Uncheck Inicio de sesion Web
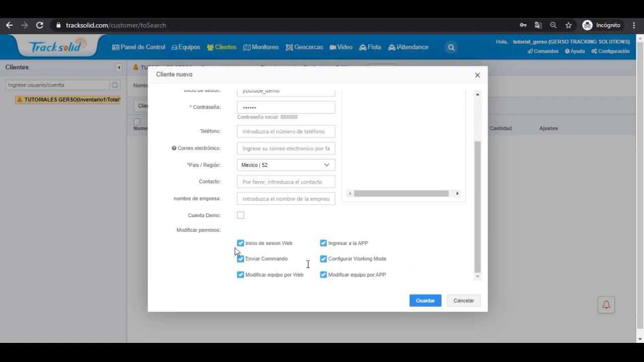The image size is (644, 362). tap(240, 243)
